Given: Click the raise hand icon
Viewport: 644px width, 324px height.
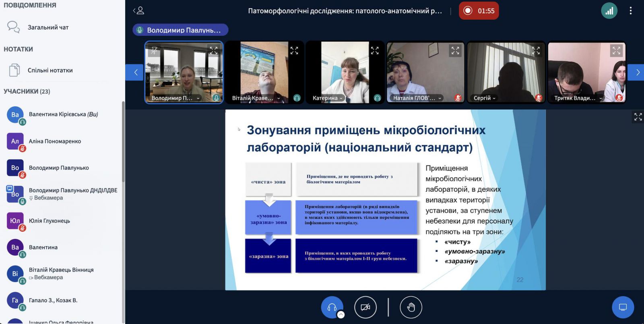Looking at the screenshot, I should [x=411, y=307].
